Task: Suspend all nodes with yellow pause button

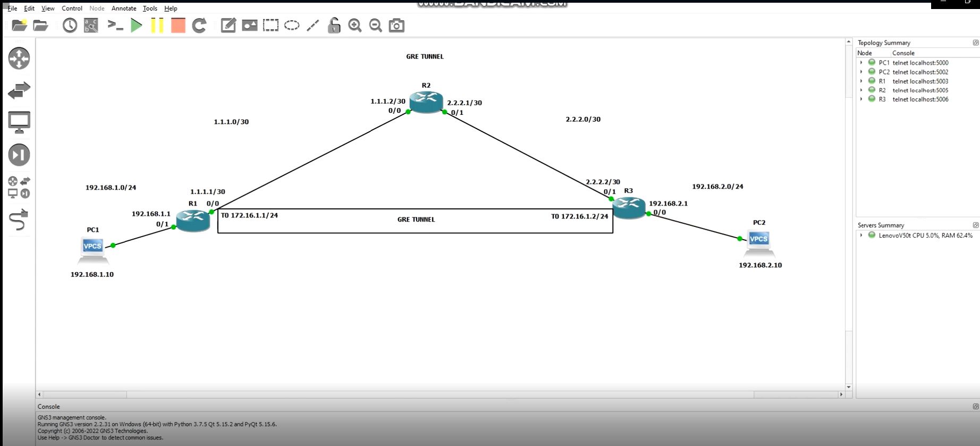Action: coord(157,25)
